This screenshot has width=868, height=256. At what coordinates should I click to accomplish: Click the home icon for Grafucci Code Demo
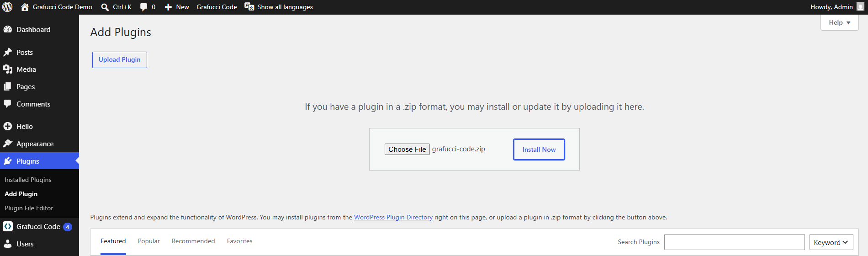25,7
